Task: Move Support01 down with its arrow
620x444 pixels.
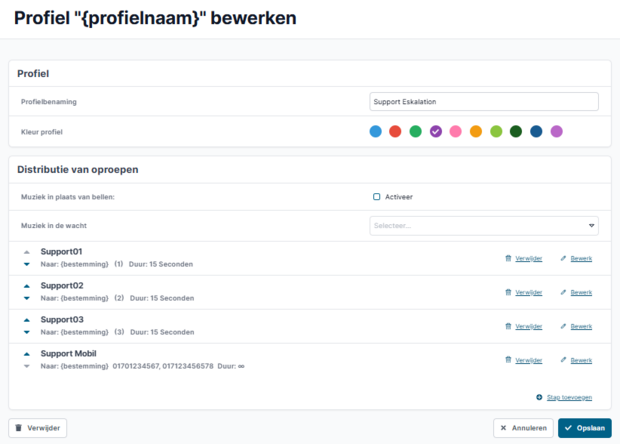Action: pos(26,264)
